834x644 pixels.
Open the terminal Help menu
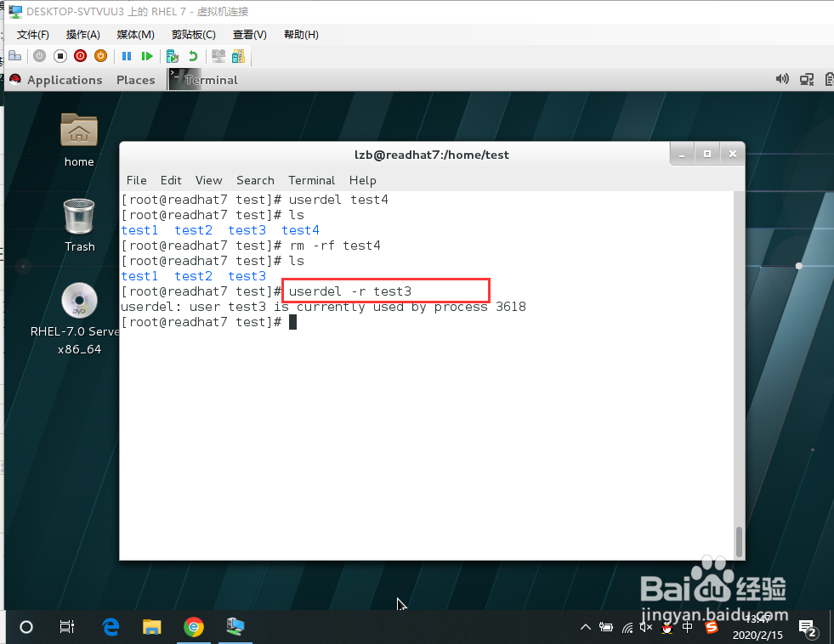click(363, 180)
